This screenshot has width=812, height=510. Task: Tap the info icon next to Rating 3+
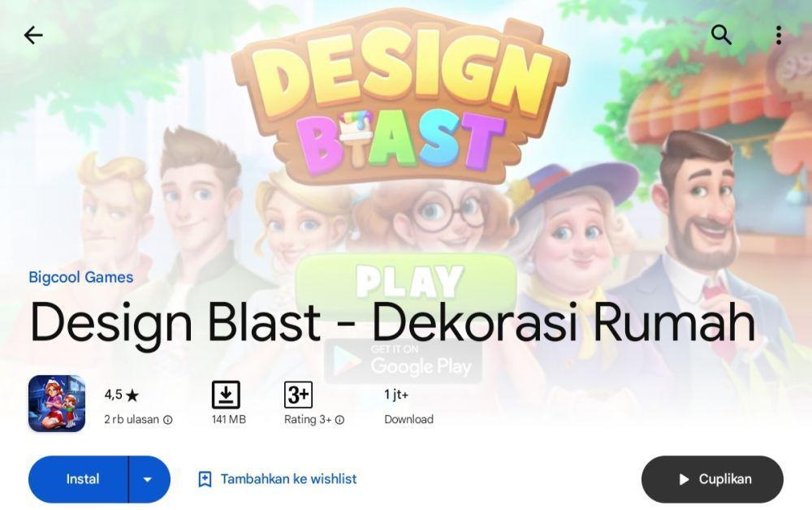click(339, 420)
